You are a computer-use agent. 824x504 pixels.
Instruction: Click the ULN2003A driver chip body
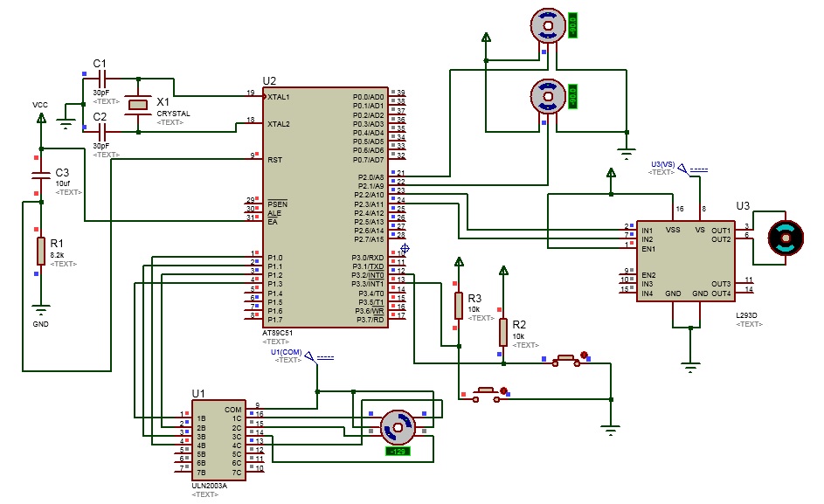point(218,440)
